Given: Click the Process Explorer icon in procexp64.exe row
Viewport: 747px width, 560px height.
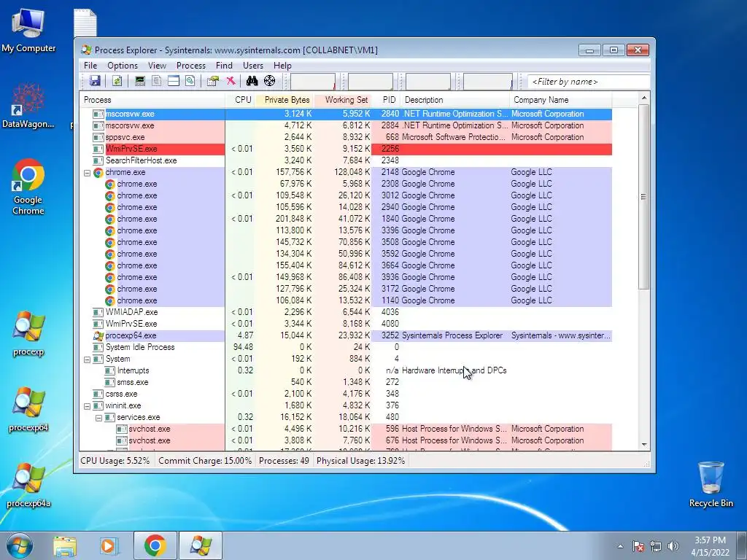Looking at the screenshot, I should coord(98,335).
